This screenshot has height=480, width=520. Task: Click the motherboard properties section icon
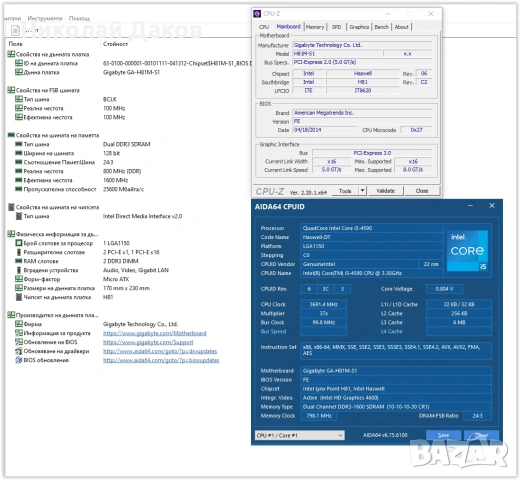[x=11, y=54]
